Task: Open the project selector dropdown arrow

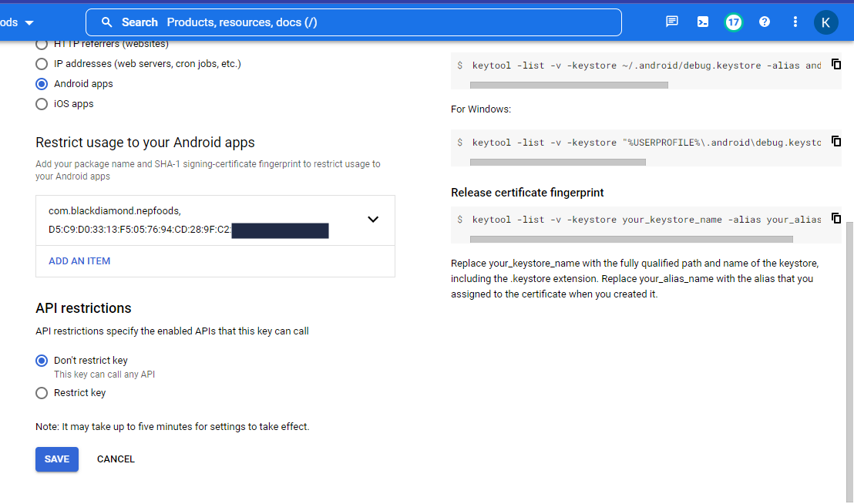Action: click(28, 22)
